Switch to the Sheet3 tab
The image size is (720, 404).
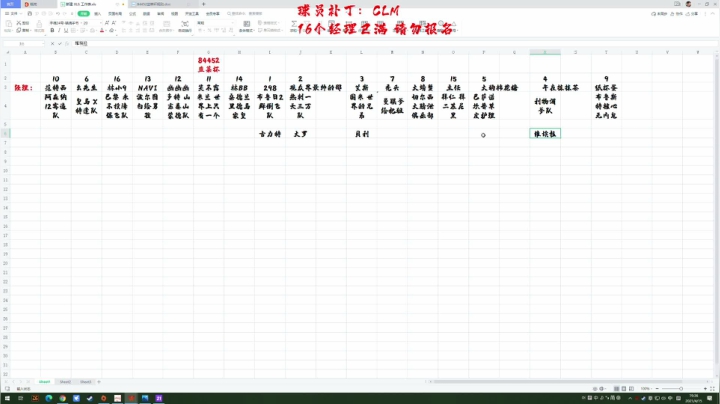[x=86, y=382]
